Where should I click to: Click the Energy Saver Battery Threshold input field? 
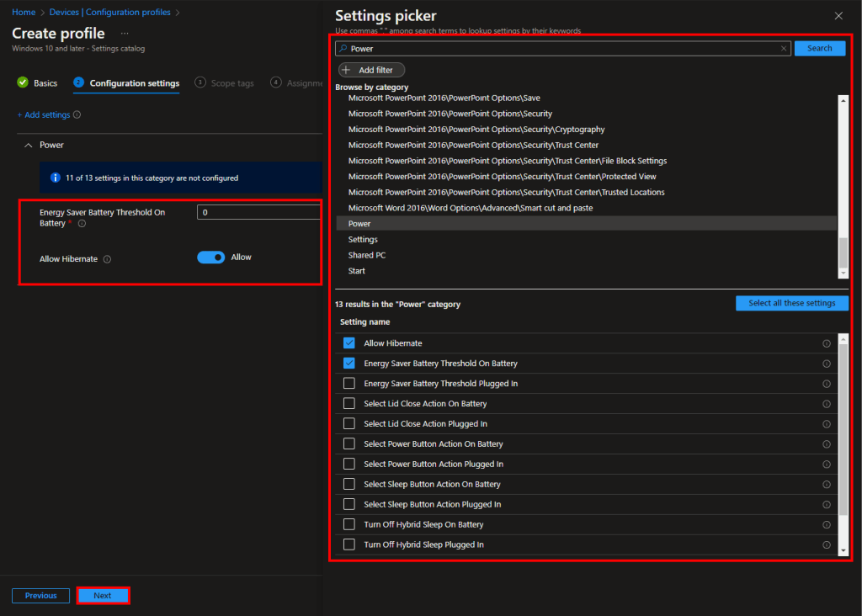pyautogui.click(x=258, y=212)
